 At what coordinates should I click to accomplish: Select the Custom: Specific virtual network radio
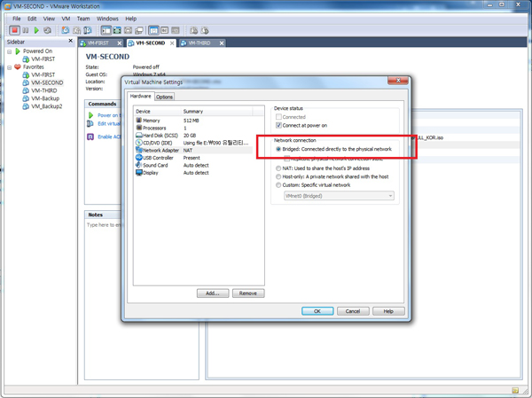pos(278,185)
